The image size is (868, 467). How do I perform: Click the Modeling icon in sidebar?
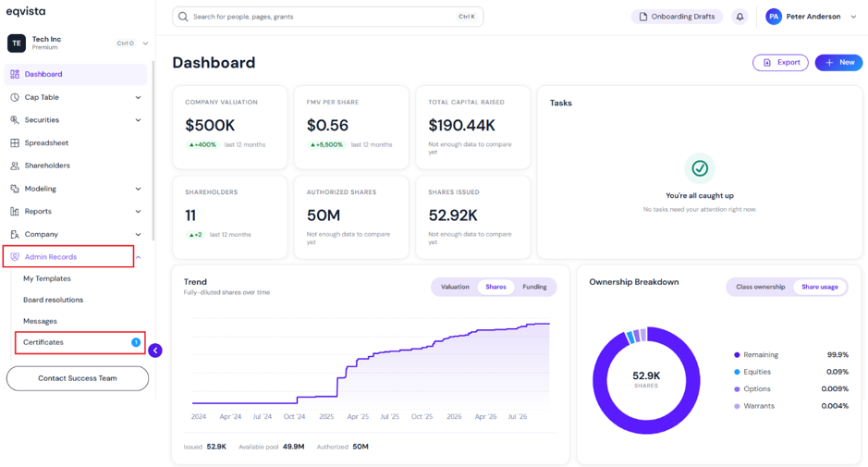tap(15, 189)
